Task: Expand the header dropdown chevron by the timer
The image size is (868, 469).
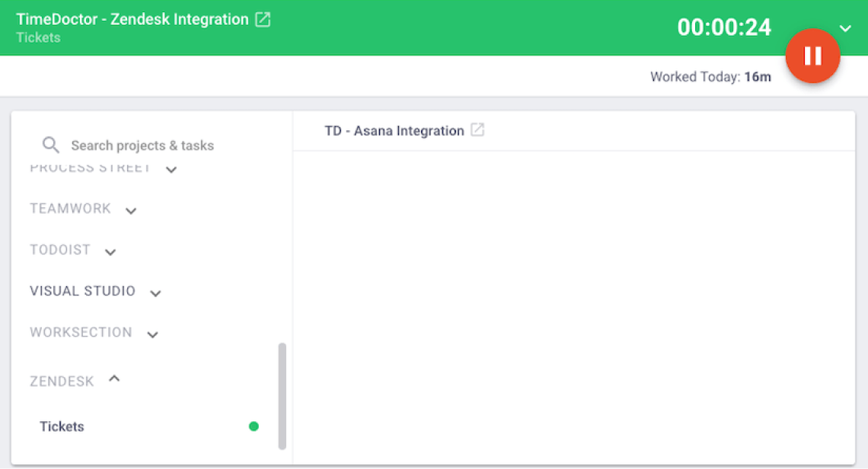Action: [x=845, y=29]
